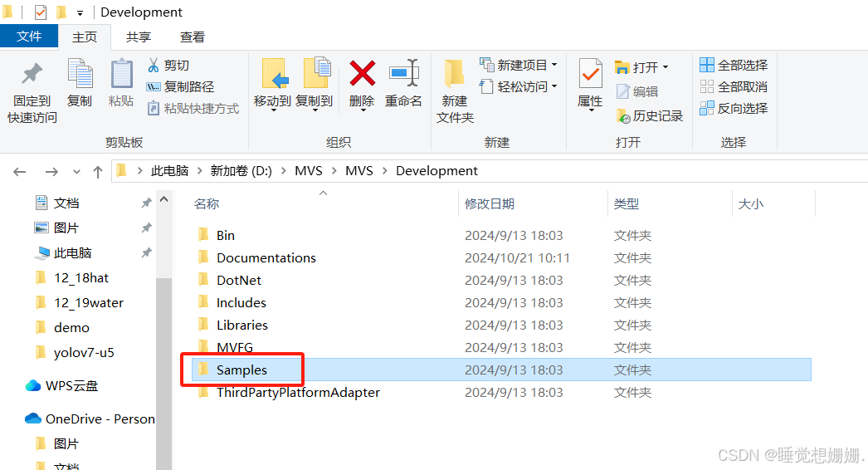Click the Back navigation arrow
The height and width of the screenshot is (470, 868).
(x=20, y=172)
